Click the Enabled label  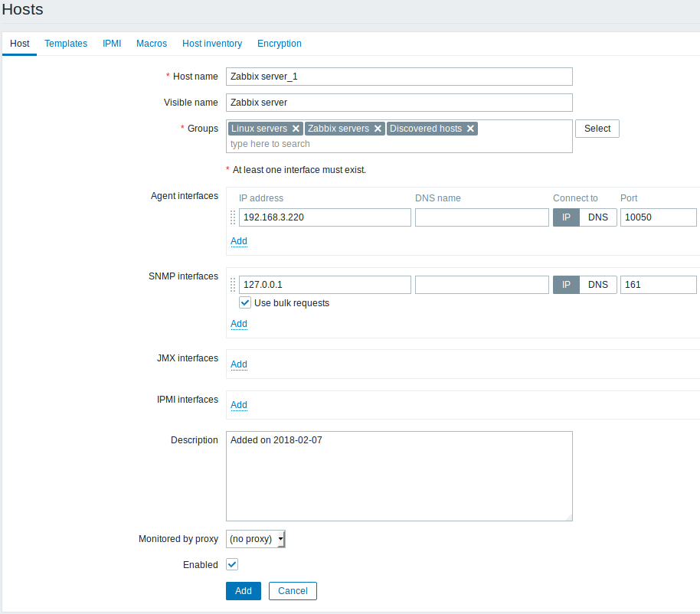(201, 565)
